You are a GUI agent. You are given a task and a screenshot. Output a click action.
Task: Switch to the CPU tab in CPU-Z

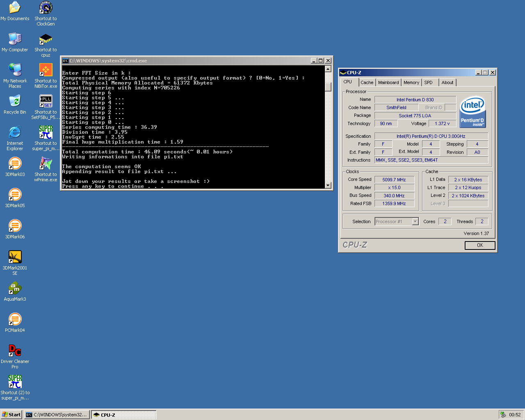[349, 82]
